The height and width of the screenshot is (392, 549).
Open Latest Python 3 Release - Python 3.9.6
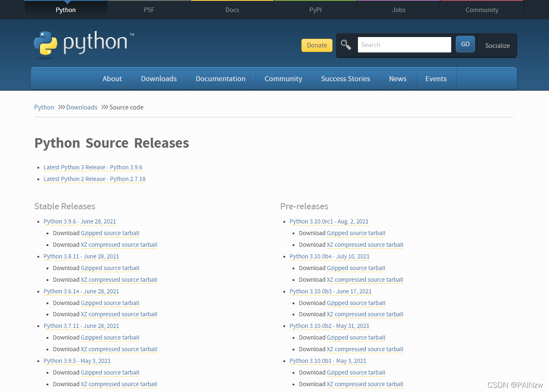(x=93, y=167)
